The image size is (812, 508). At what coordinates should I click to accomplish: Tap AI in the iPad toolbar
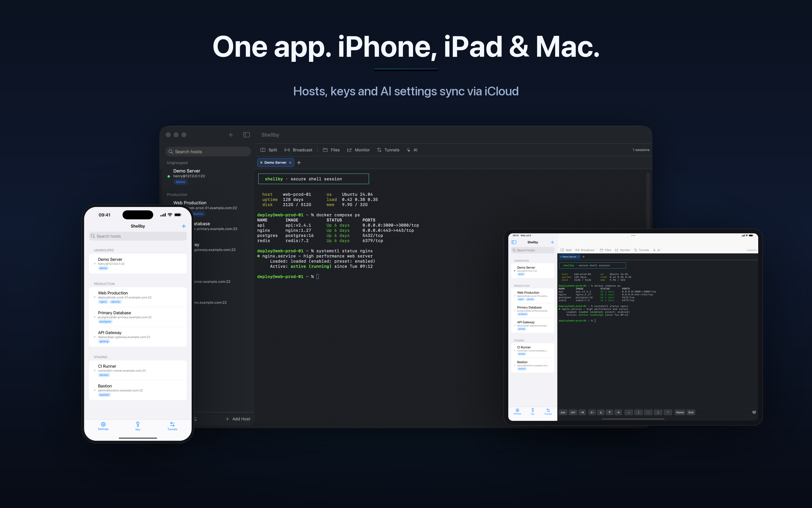657,250
